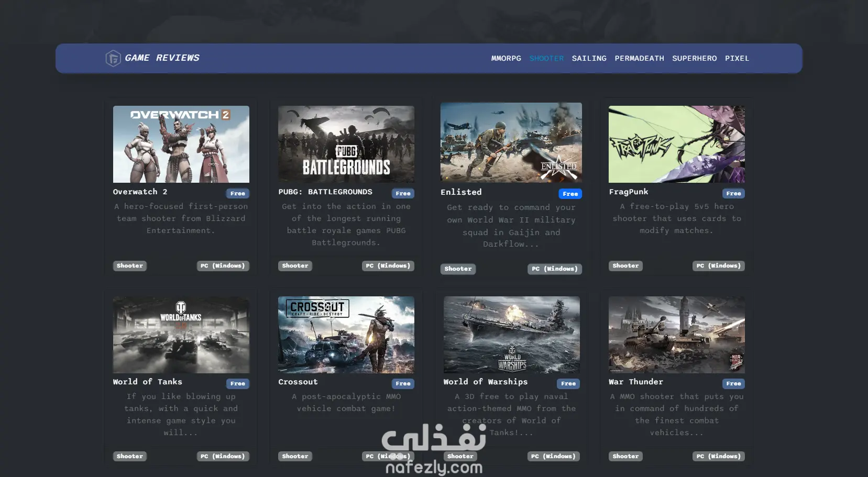Switch to the SUPERHERO category
The width and height of the screenshot is (868, 477).
[695, 58]
